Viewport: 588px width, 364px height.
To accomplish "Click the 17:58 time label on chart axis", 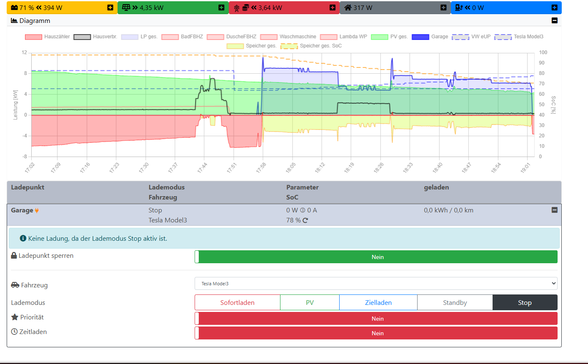I will click(x=261, y=168).
